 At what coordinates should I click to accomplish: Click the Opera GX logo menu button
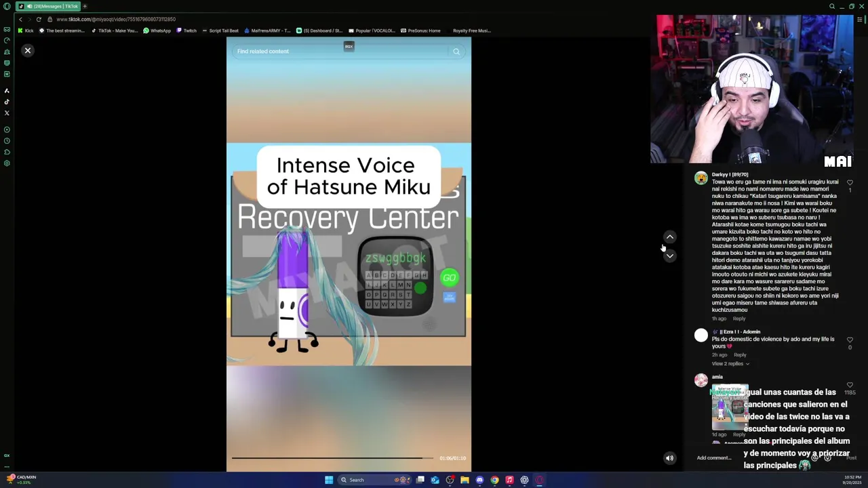(7, 6)
